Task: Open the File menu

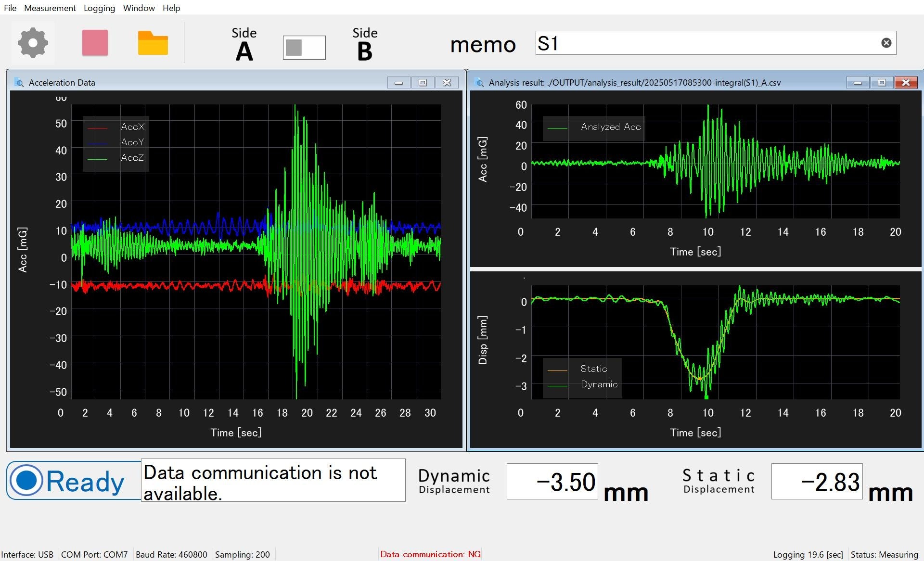Action: tap(10, 8)
